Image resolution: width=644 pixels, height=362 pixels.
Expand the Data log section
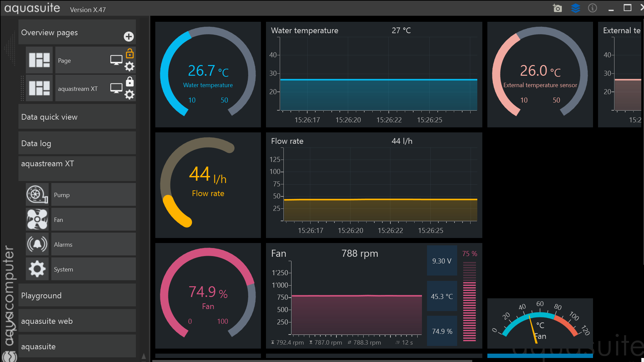[x=77, y=143]
